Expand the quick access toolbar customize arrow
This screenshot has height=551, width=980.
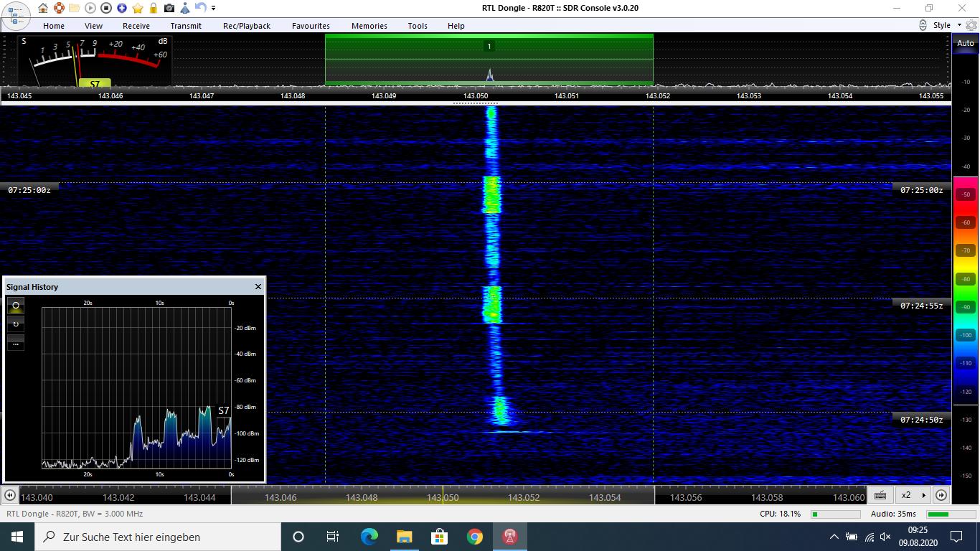[x=214, y=8]
